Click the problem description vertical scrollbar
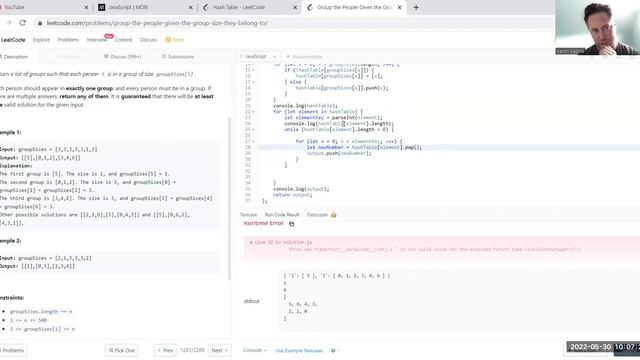 (229, 199)
